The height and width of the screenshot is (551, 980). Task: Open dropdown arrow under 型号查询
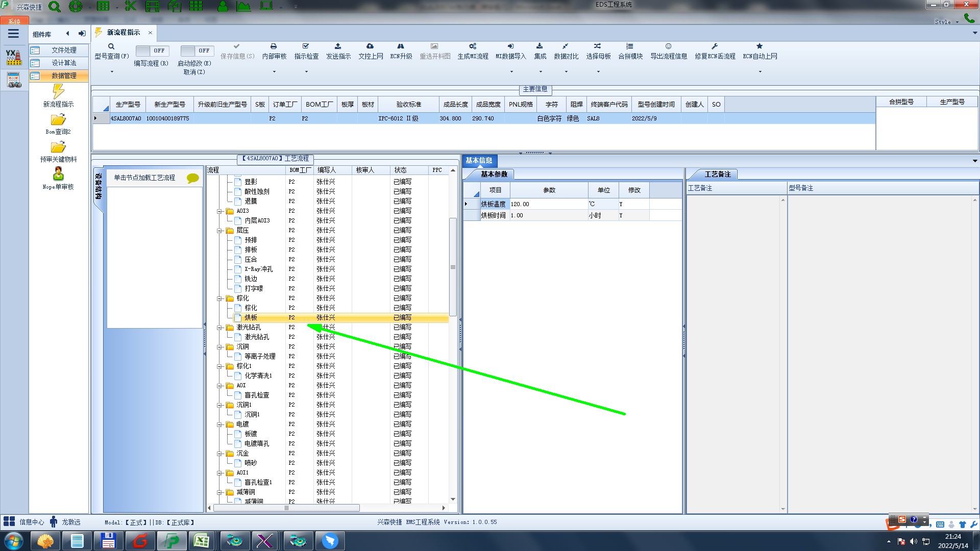pyautogui.click(x=111, y=71)
